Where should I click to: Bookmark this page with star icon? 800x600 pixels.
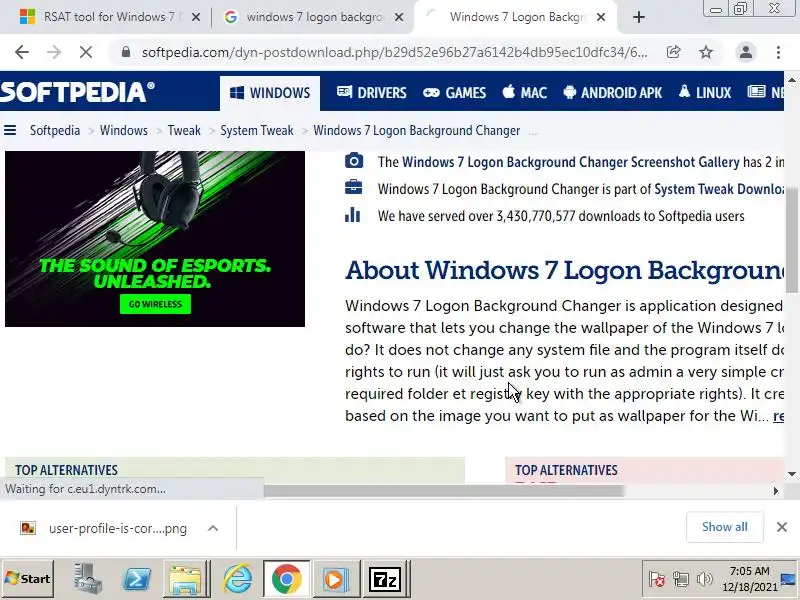(x=706, y=52)
